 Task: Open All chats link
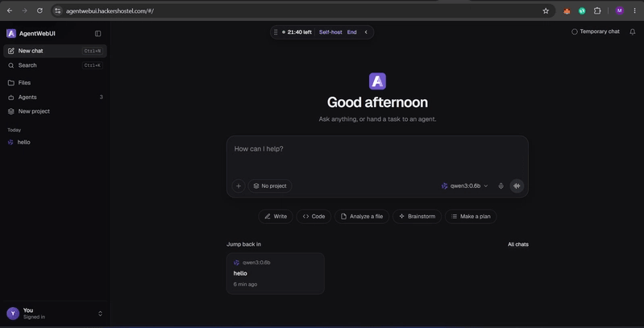[x=518, y=244]
